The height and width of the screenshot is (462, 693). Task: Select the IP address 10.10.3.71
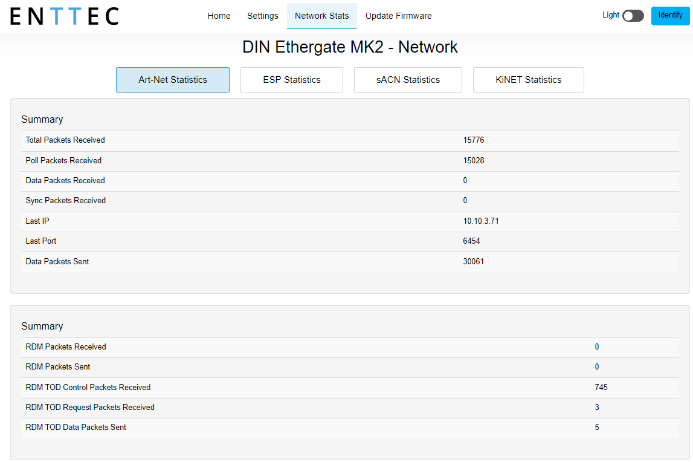pos(480,221)
